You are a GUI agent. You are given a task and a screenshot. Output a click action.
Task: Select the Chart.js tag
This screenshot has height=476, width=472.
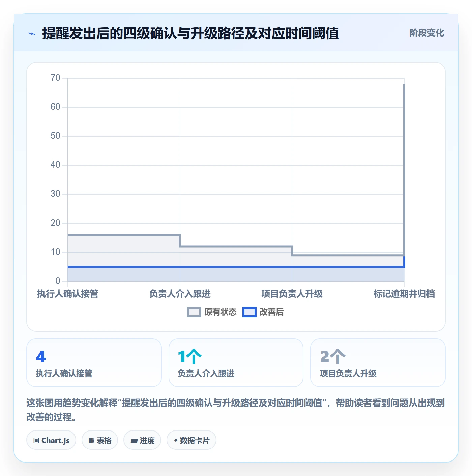click(51, 440)
